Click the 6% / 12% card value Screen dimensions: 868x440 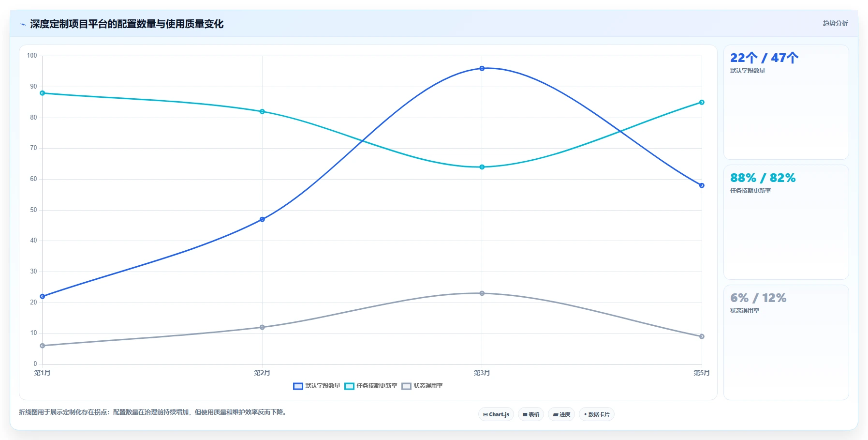pos(758,298)
